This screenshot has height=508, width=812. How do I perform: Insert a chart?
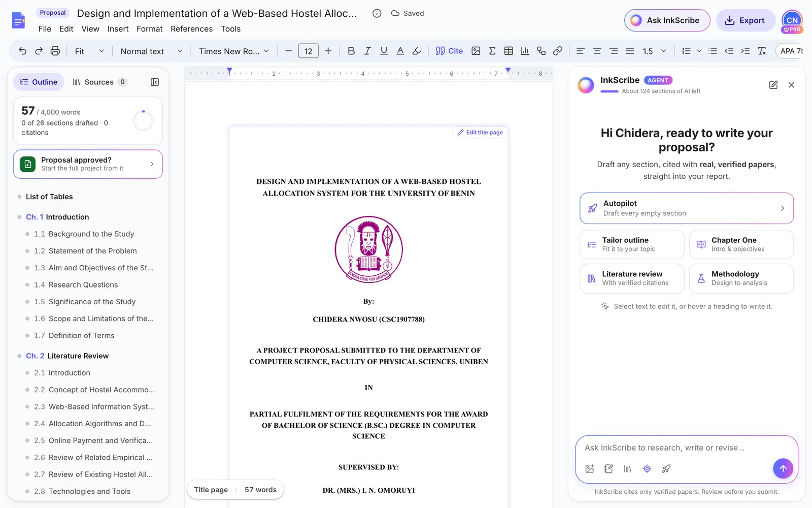click(x=525, y=51)
